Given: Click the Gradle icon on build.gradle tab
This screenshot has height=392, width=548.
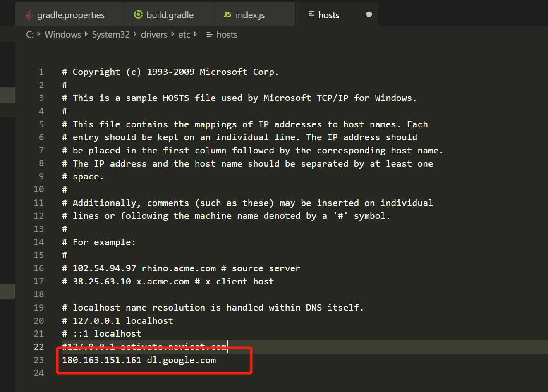Looking at the screenshot, I should pyautogui.click(x=138, y=14).
